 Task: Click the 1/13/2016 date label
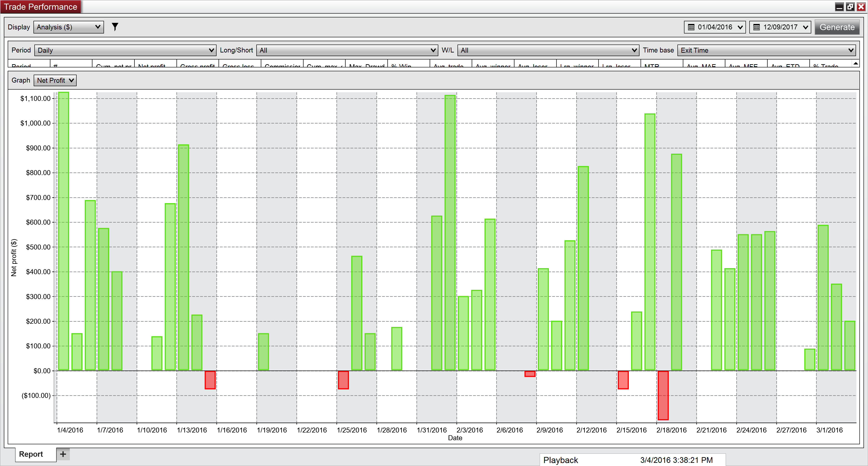click(192, 430)
